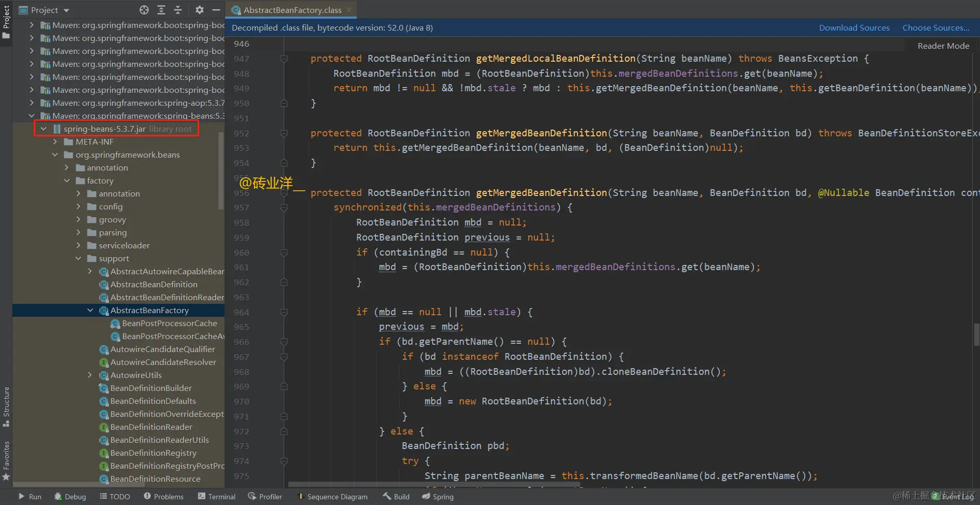
Task: Open the Build tool window
Action: pos(396,496)
